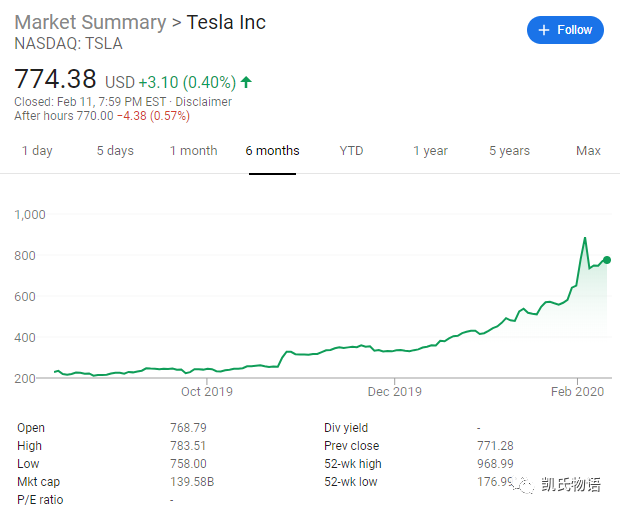Click the Dec 2019 axis label
The image size is (620, 511).
[x=394, y=391]
